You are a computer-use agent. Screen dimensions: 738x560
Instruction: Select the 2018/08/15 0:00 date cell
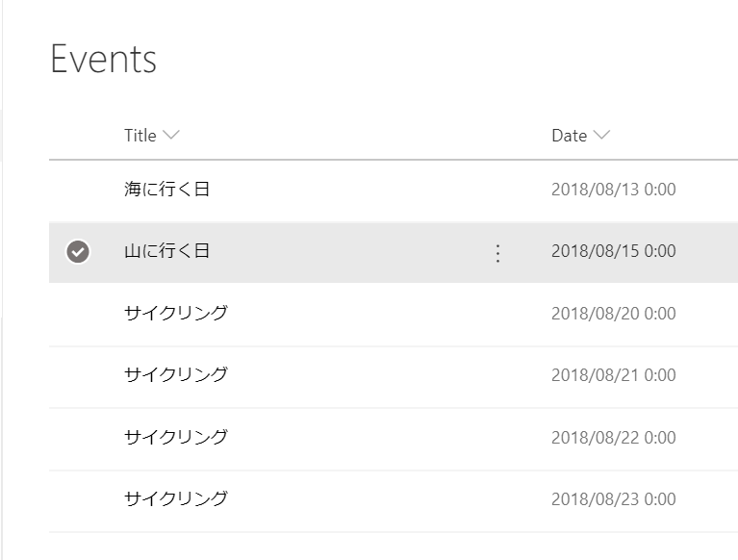coord(613,251)
